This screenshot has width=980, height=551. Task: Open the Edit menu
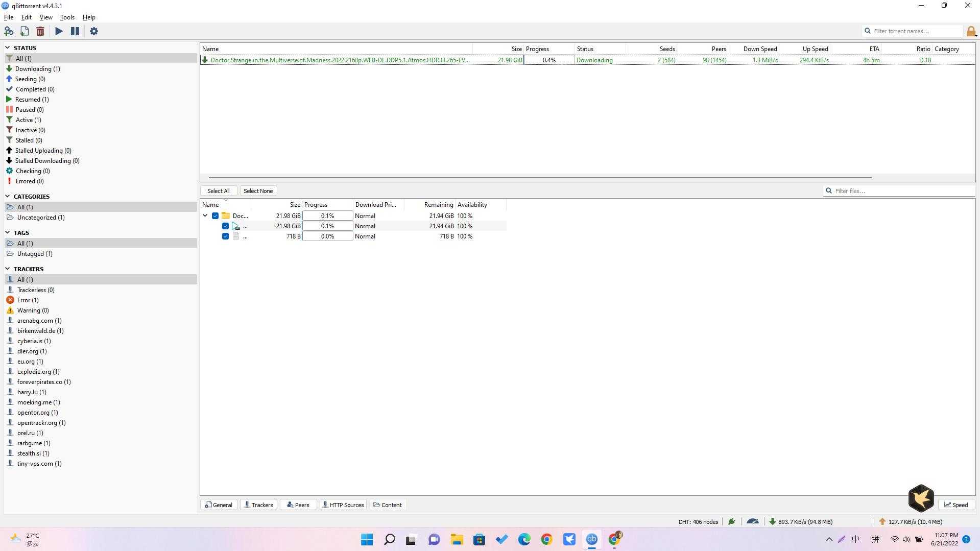pos(26,17)
